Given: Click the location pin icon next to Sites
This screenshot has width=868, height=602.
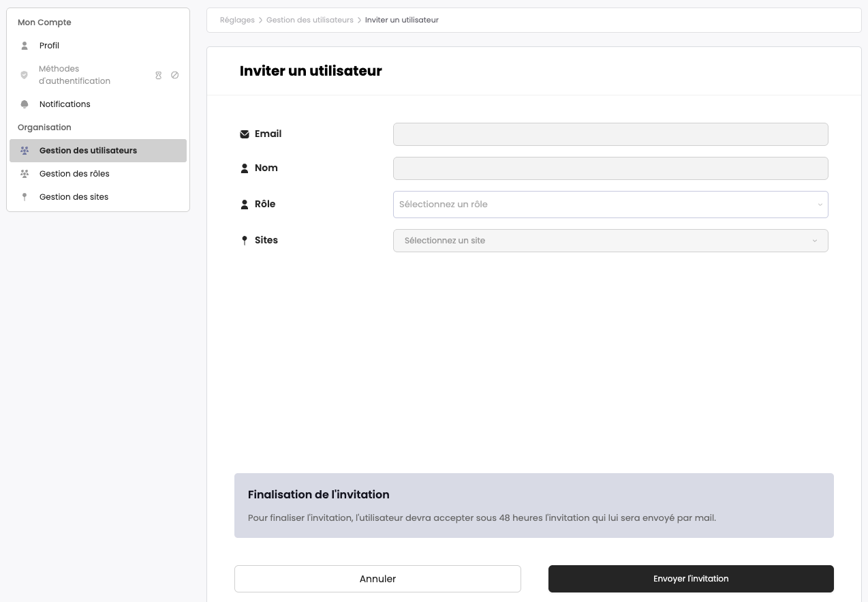Looking at the screenshot, I should pos(245,240).
